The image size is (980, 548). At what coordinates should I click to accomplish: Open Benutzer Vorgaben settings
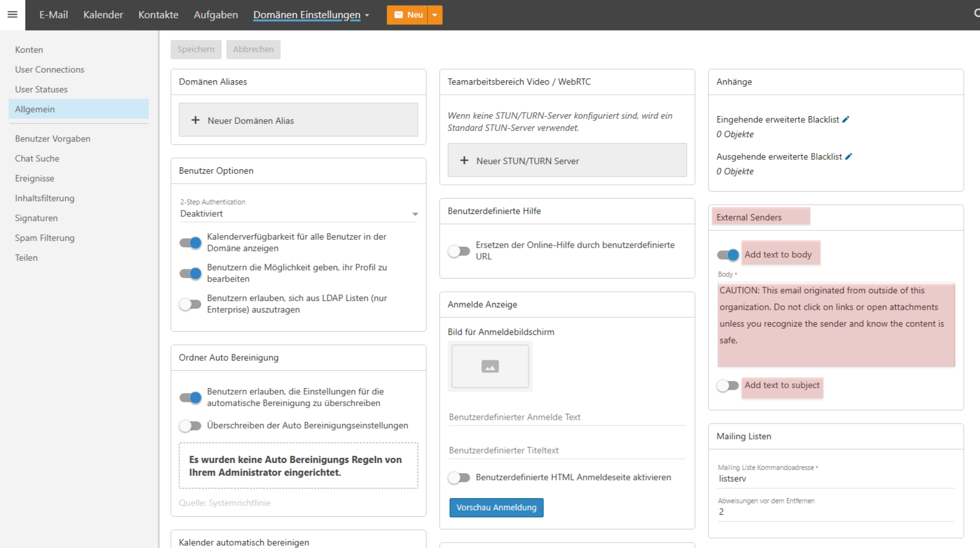pos(78,139)
